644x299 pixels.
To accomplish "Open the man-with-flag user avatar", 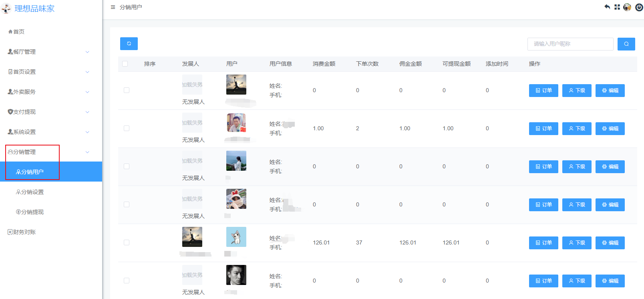I will (236, 123).
